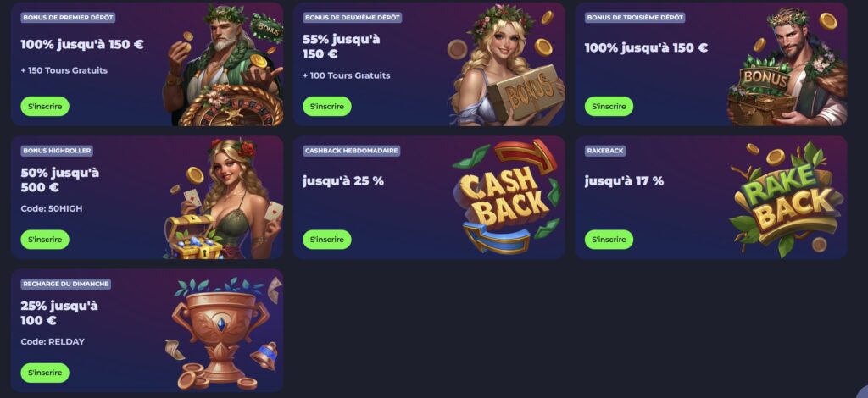This screenshot has height=398, width=868.
Task: Click S'inscrire on the weekly cashback card
Action: coord(326,240)
